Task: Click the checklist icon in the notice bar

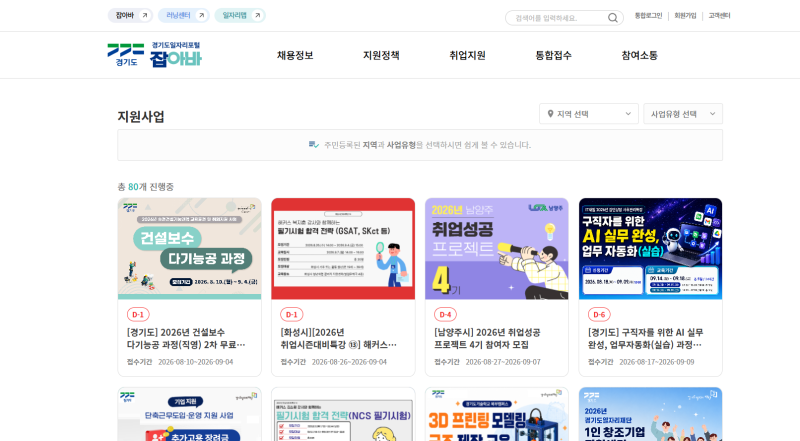Action: [314, 145]
